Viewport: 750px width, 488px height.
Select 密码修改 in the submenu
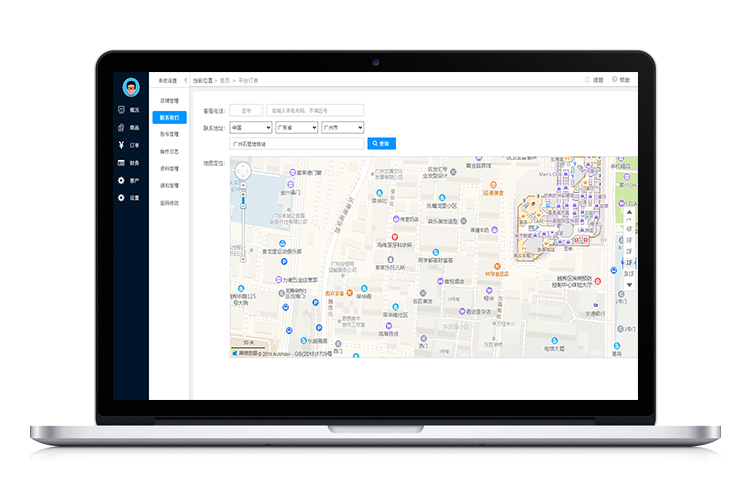[169, 203]
